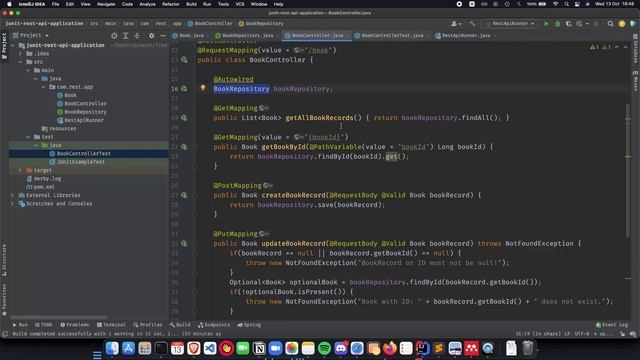
Task: Open Finder from the dock
Action: (x=112, y=348)
